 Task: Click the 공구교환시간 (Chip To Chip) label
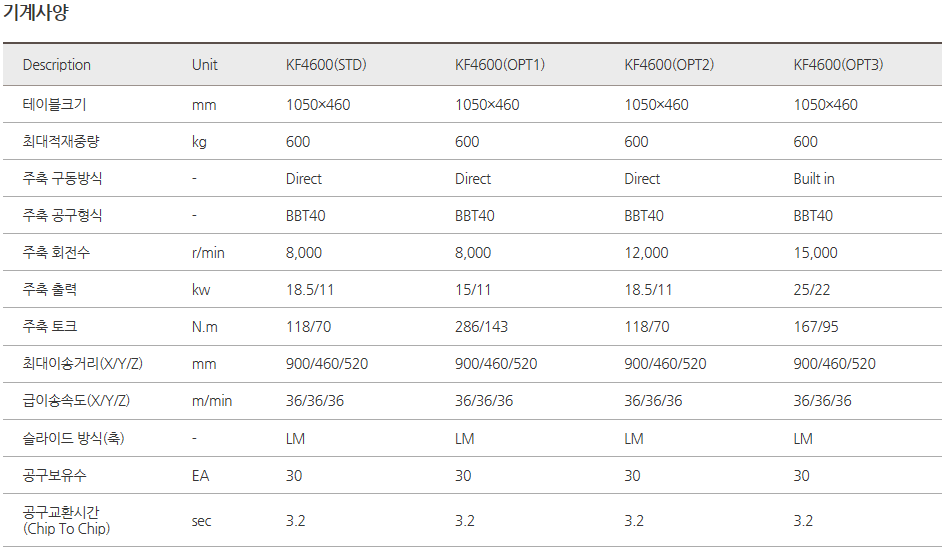(66, 520)
